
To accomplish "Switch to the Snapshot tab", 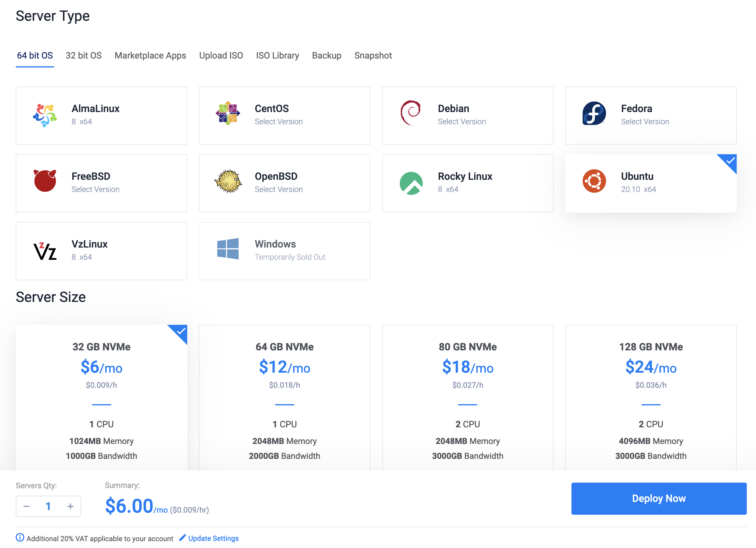I will (373, 56).
